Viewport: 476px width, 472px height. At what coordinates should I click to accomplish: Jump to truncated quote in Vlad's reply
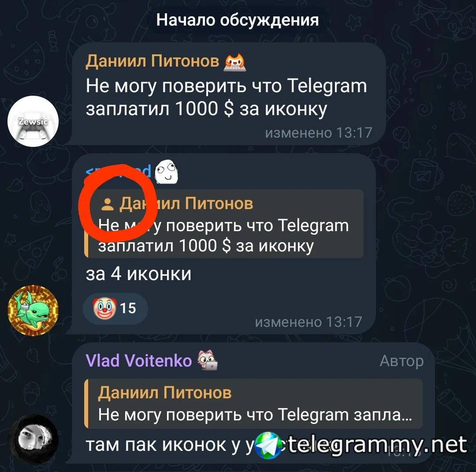[x=253, y=404]
